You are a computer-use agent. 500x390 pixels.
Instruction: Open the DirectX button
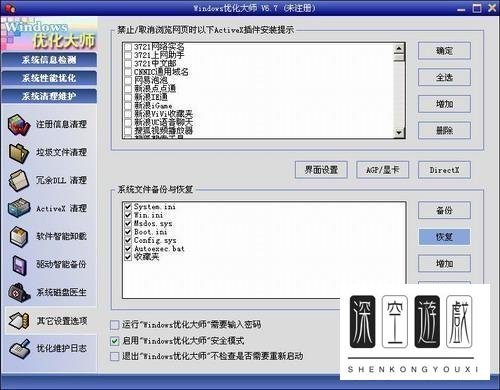pyautogui.click(x=444, y=170)
